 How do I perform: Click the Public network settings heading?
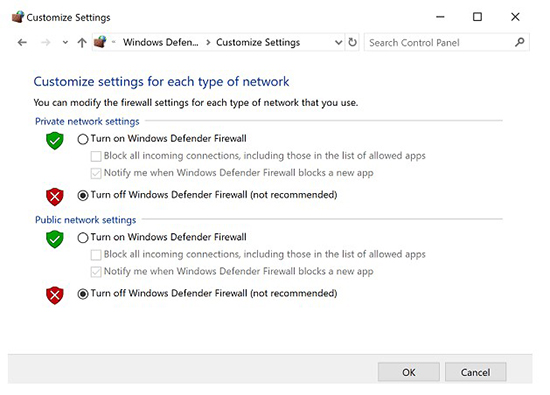[86, 220]
